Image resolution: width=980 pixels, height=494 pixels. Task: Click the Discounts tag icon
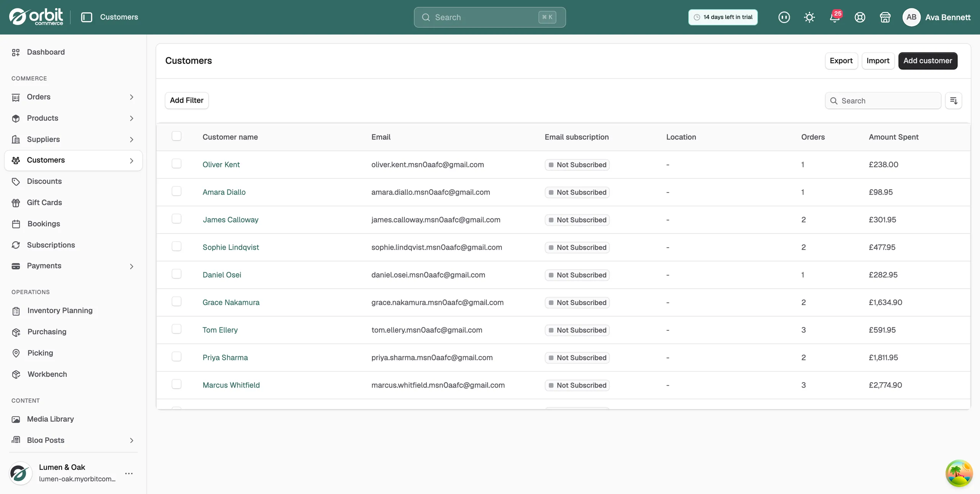pos(16,182)
